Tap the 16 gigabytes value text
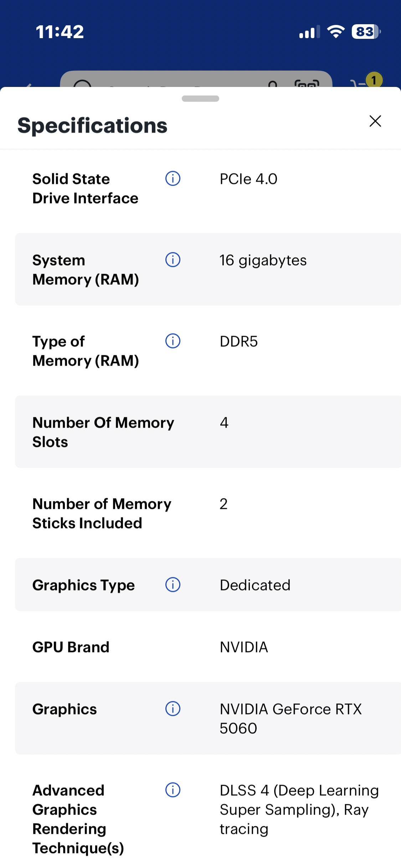 tap(263, 260)
